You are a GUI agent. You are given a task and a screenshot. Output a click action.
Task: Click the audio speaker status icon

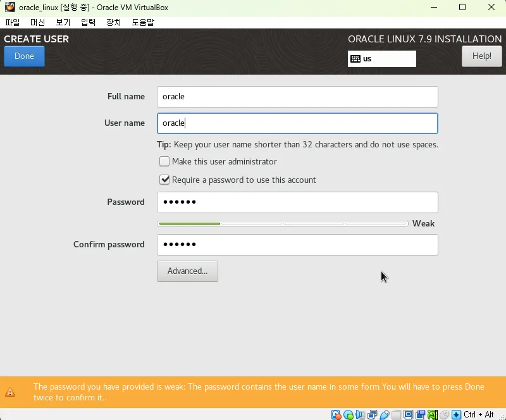[360, 414]
